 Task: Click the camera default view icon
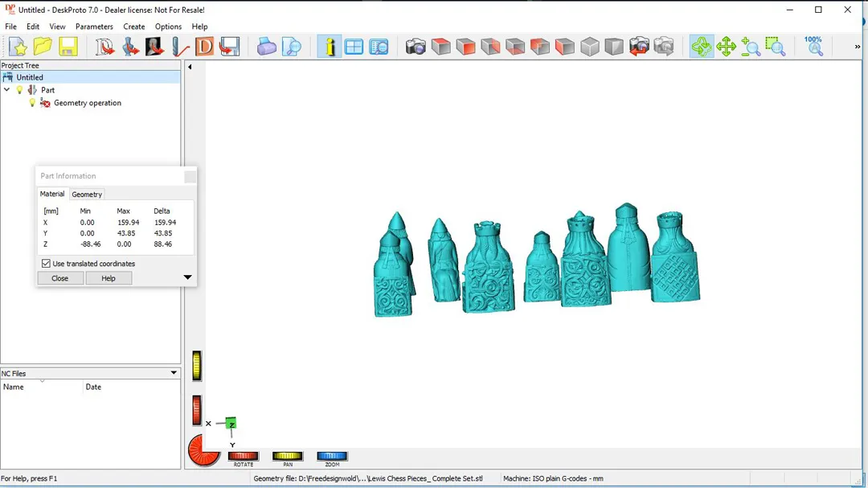click(x=416, y=47)
